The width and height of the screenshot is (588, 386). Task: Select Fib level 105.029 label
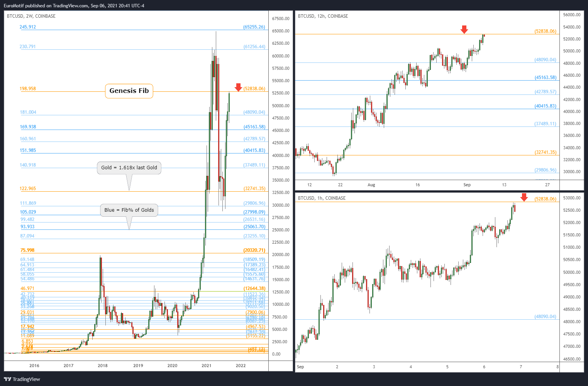point(28,212)
